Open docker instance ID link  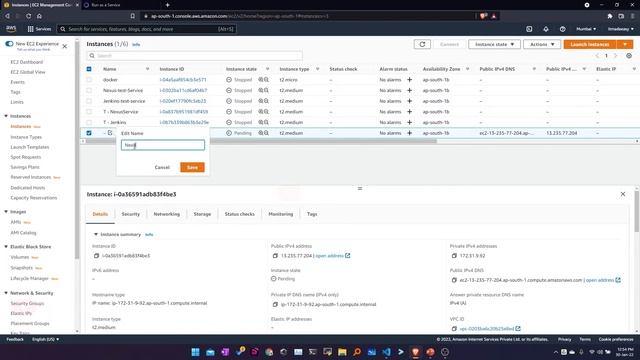[183, 80]
